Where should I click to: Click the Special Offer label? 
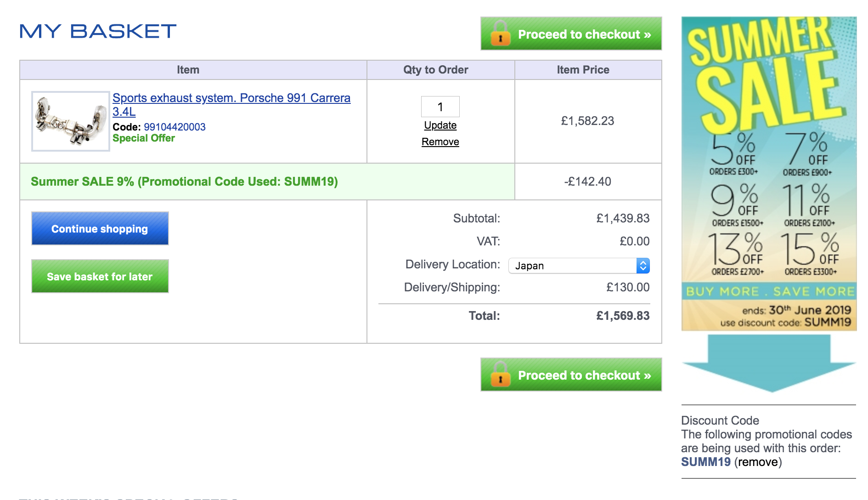click(144, 138)
